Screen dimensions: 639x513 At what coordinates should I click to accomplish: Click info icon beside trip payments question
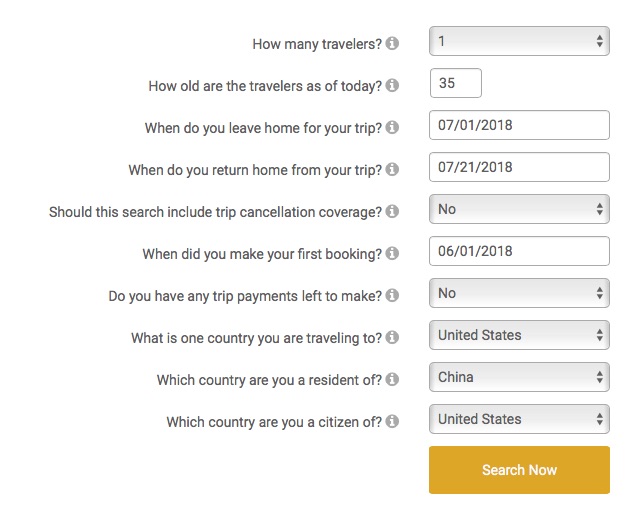pos(392,295)
